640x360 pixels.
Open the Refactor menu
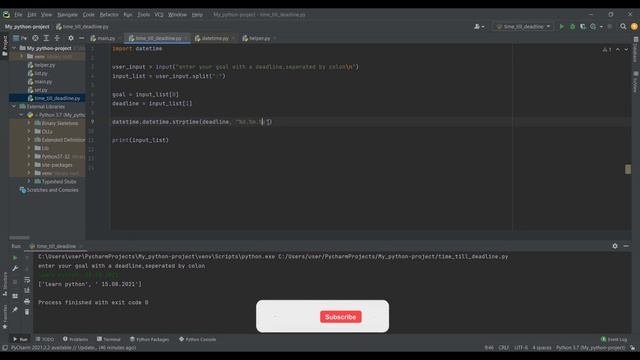[109, 15]
